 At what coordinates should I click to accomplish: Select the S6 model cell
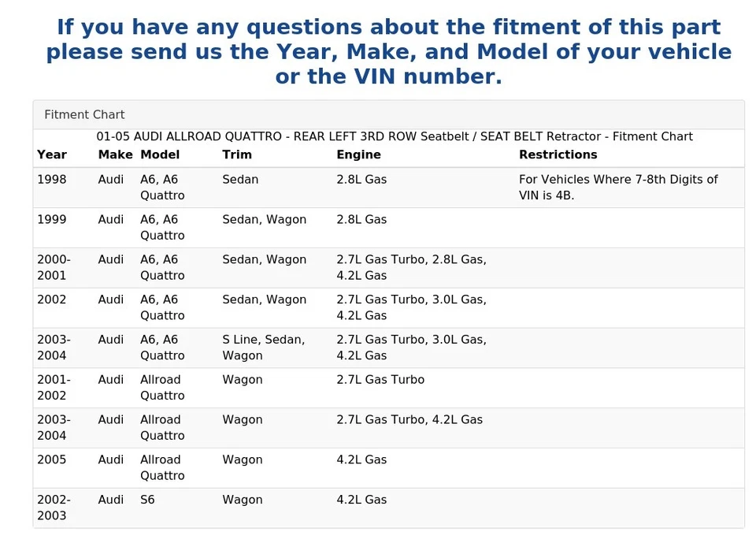(x=147, y=500)
